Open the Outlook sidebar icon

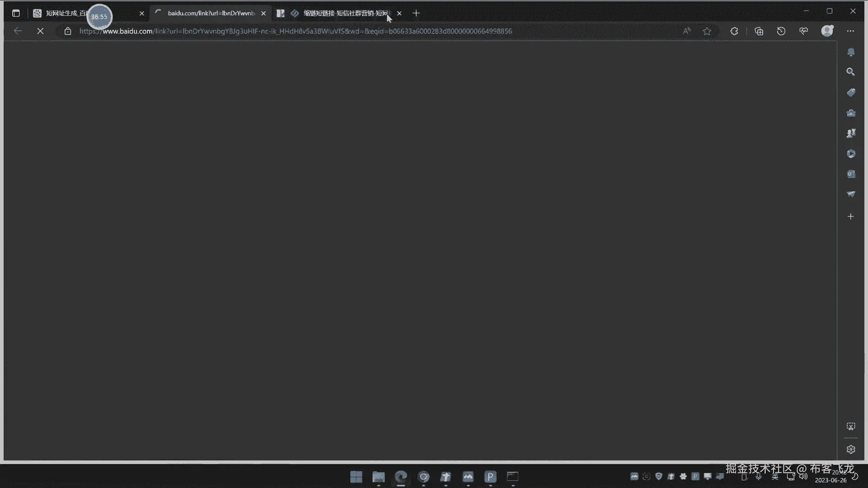tap(851, 174)
